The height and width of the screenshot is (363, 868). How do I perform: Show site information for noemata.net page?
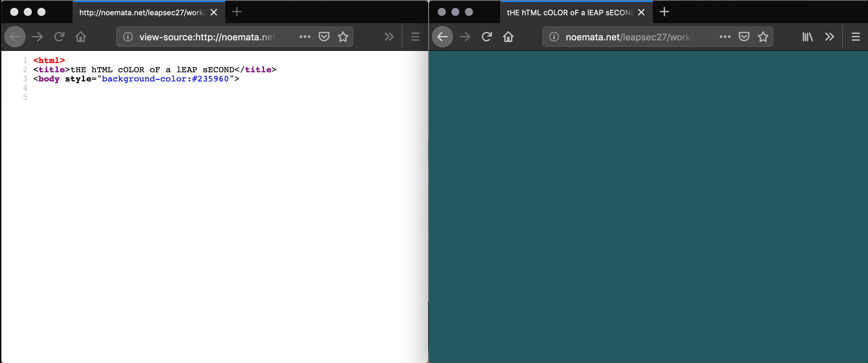[554, 37]
